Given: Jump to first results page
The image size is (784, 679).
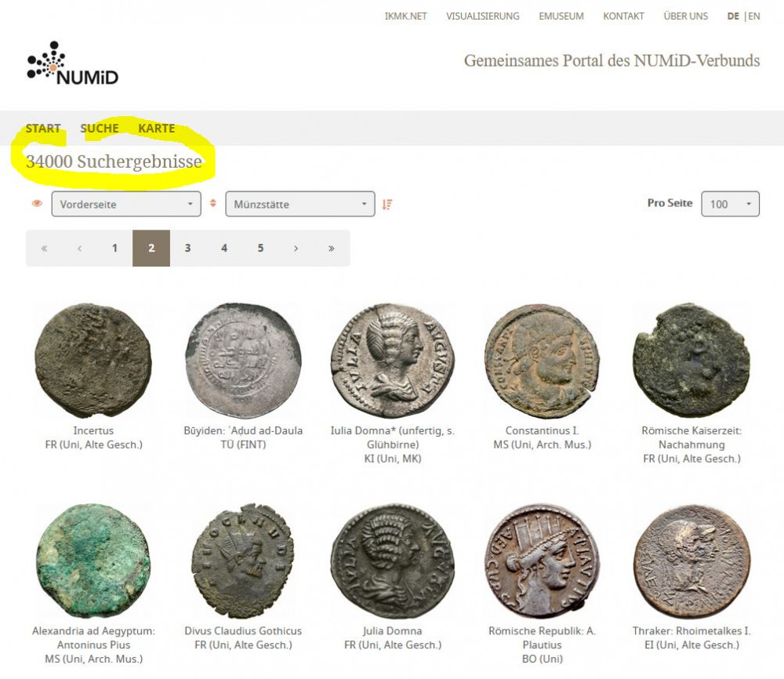Looking at the screenshot, I should (44, 249).
